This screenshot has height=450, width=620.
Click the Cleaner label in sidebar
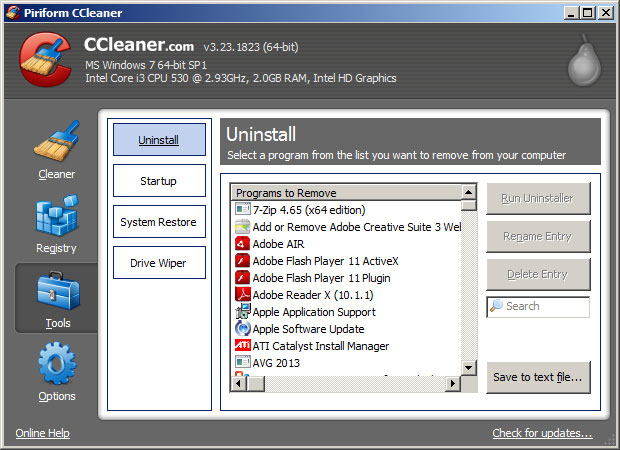(57, 174)
